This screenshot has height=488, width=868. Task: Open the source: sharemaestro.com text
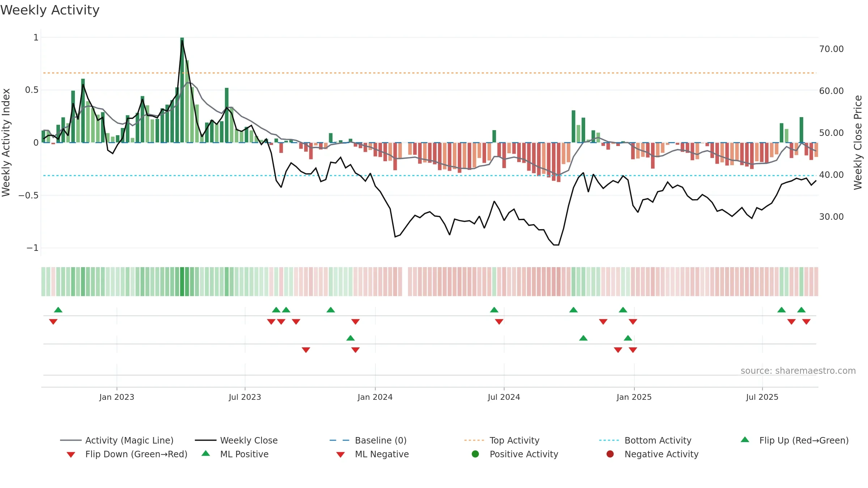click(798, 371)
